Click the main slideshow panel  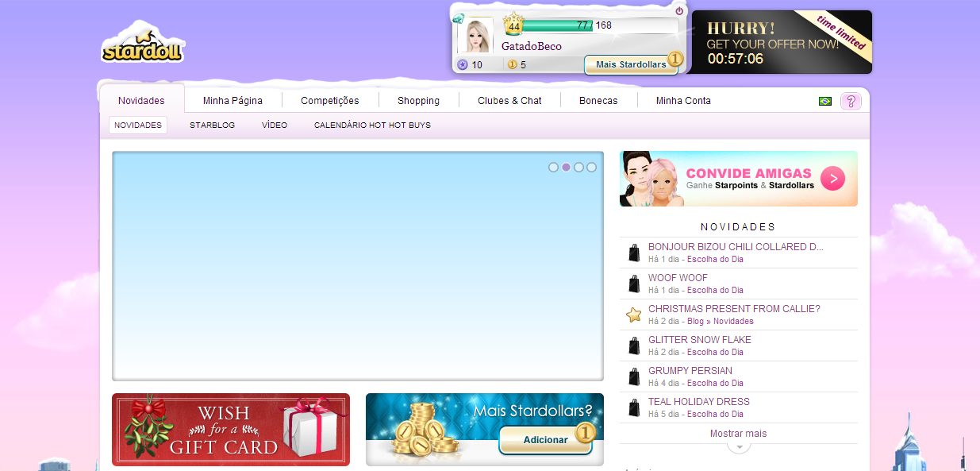(x=358, y=266)
